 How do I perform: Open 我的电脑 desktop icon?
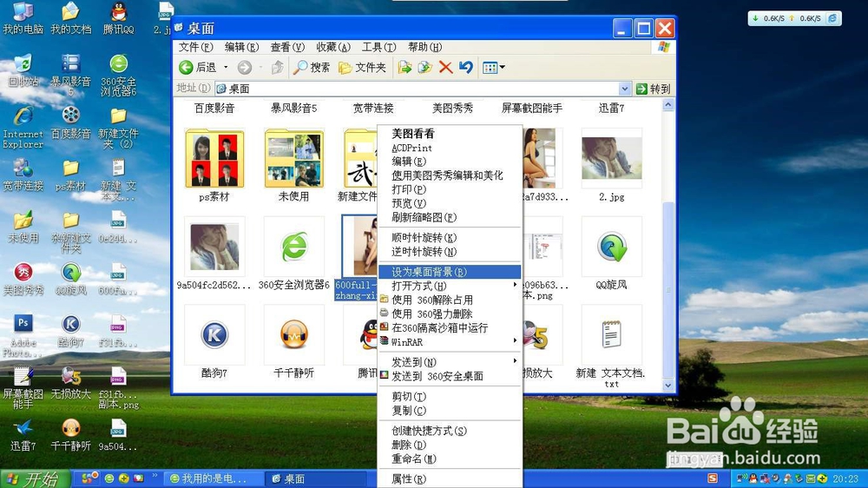pos(23,18)
